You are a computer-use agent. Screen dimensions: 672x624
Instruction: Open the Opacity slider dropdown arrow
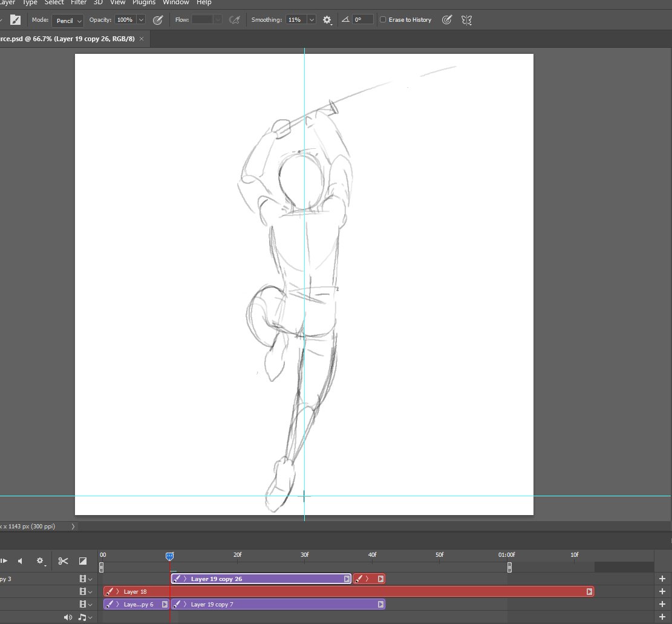click(141, 20)
